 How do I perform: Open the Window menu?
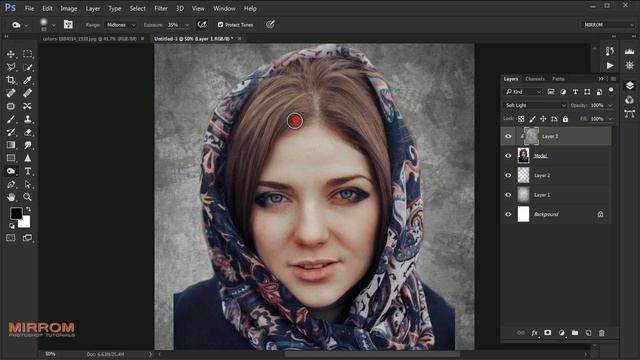224,8
